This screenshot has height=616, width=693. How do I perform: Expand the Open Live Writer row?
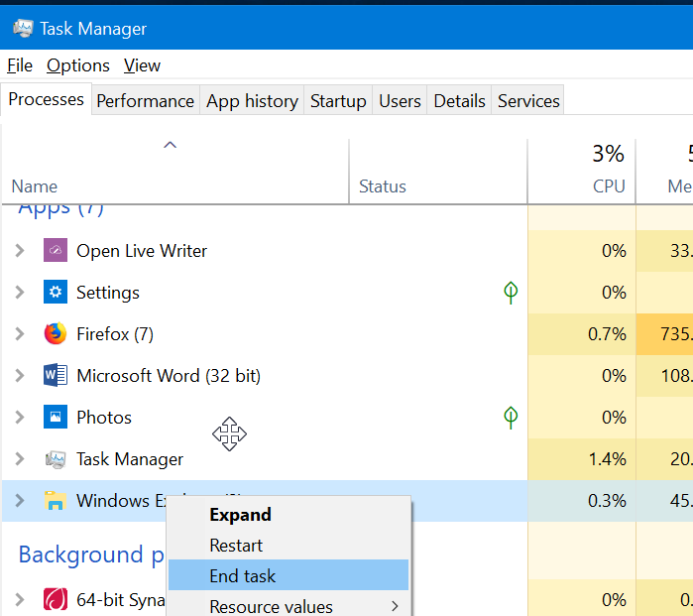[20, 250]
